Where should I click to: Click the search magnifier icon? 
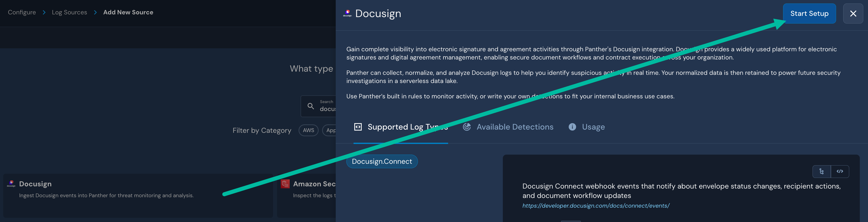click(311, 106)
